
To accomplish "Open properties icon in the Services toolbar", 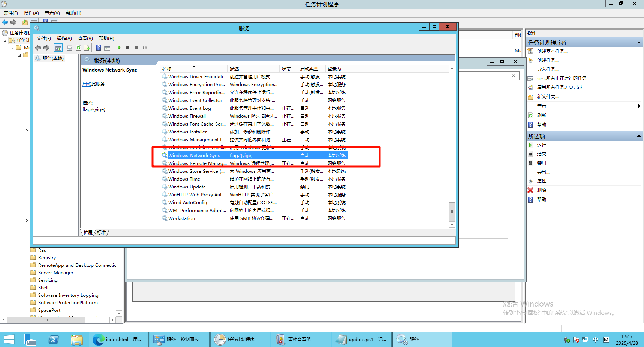I will coord(69,48).
